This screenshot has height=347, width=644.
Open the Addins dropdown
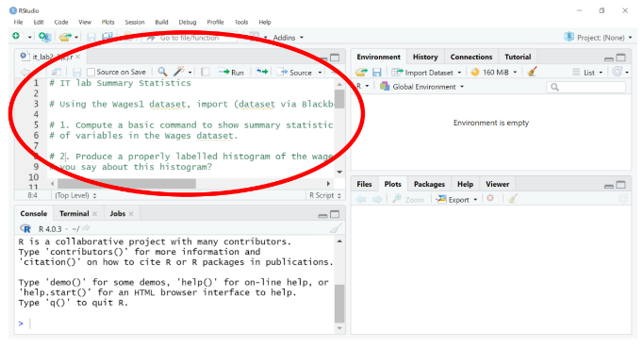289,38
